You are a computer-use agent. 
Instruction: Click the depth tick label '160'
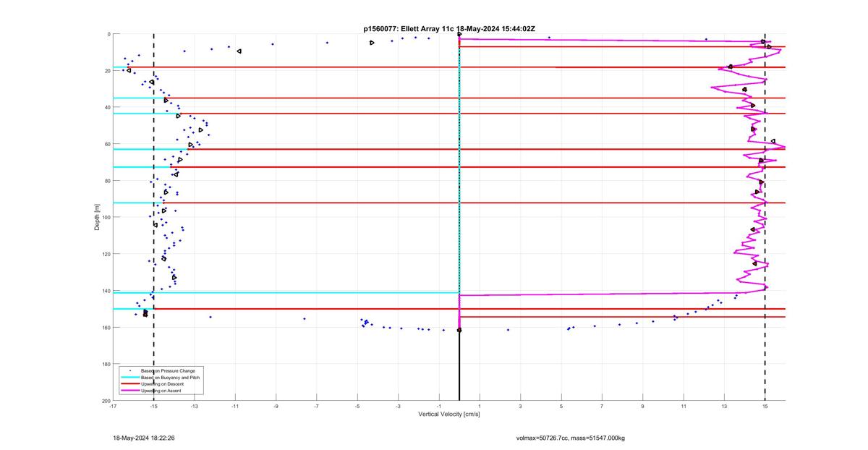tap(106, 328)
